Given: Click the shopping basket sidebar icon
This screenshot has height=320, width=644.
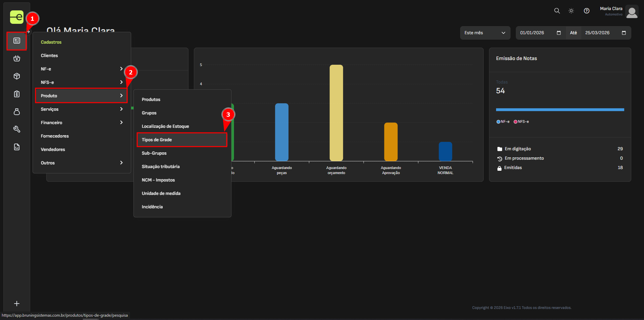Looking at the screenshot, I should pyautogui.click(x=17, y=59).
